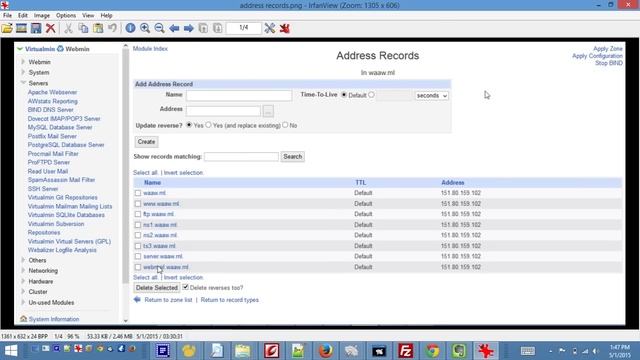Screen dimensions: 640x360
Task: Click the Delete Selected button
Action: pos(157,288)
